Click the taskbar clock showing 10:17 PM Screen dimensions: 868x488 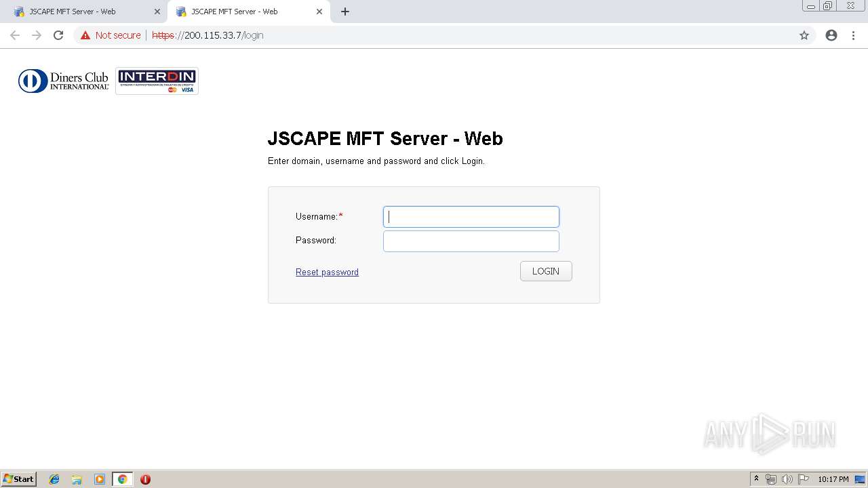click(x=833, y=479)
